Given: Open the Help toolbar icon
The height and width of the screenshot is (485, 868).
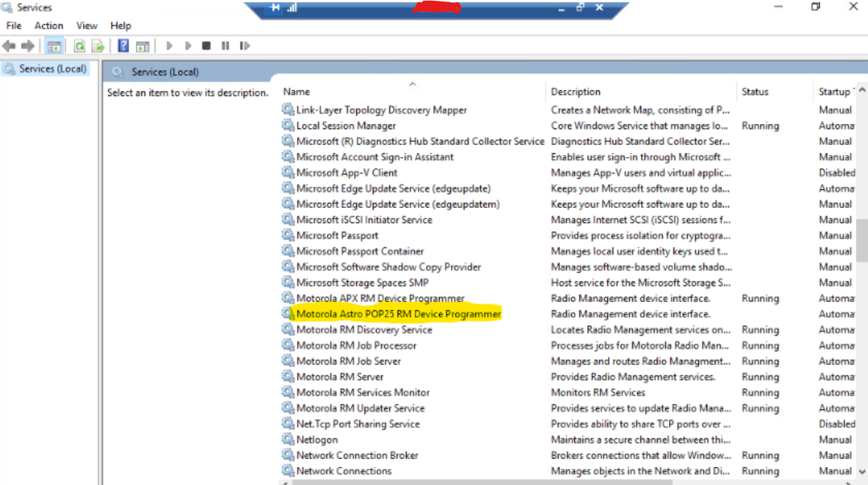Looking at the screenshot, I should coord(123,46).
